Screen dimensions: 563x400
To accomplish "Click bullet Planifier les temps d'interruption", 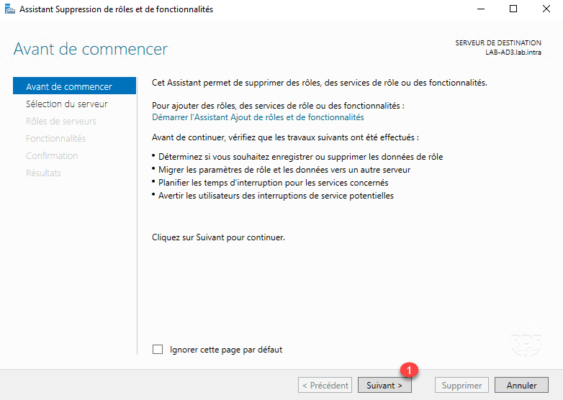I will [273, 182].
